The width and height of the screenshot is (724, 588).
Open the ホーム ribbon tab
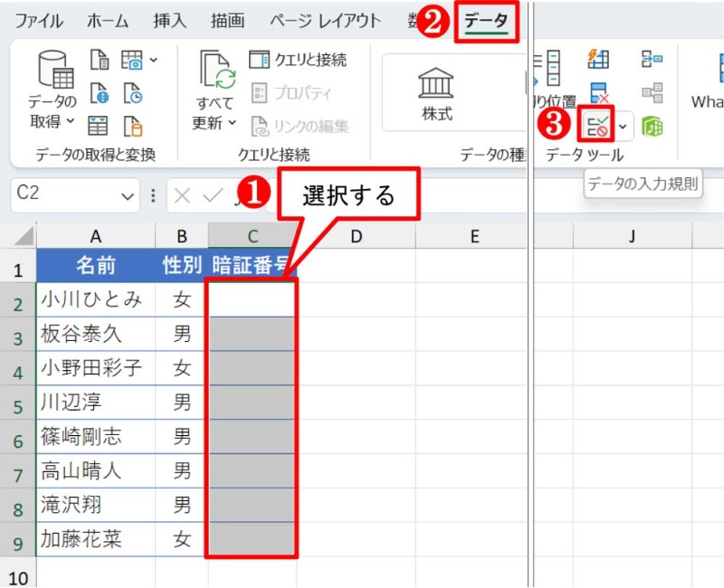[x=108, y=22]
